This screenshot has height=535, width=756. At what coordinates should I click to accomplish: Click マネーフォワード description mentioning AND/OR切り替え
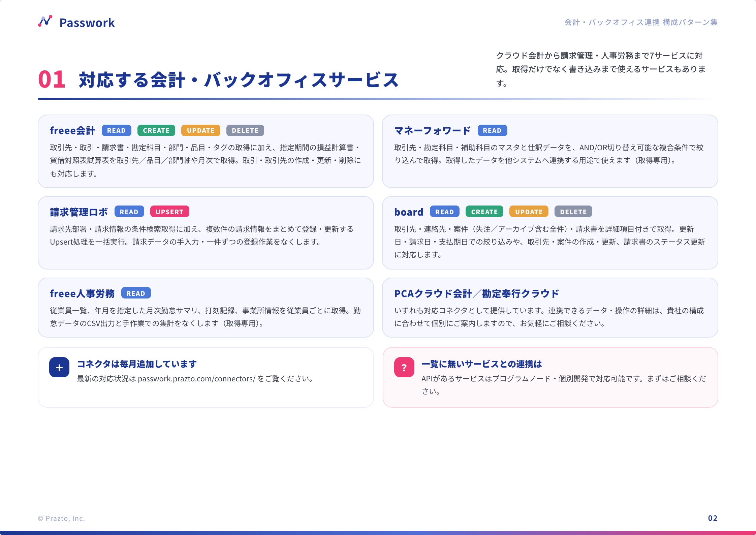tap(549, 154)
